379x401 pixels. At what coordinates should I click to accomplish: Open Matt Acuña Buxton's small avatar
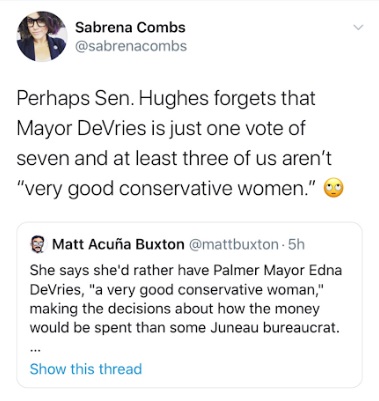click(x=38, y=245)
